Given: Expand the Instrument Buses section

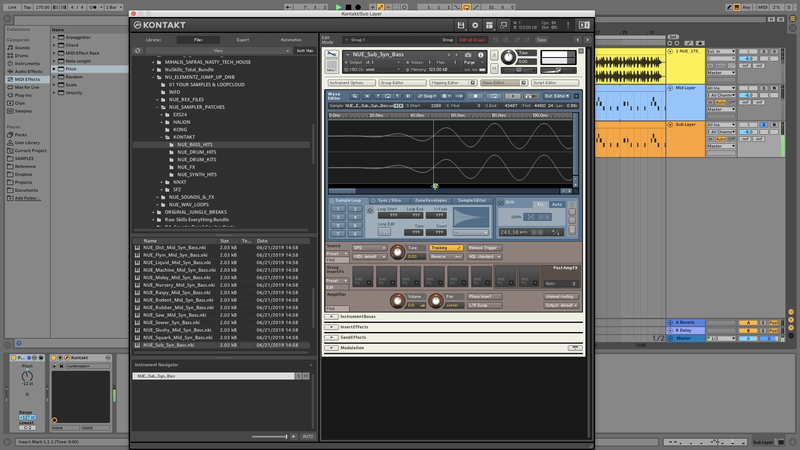Looking at the screenshot, I should 331,316.
